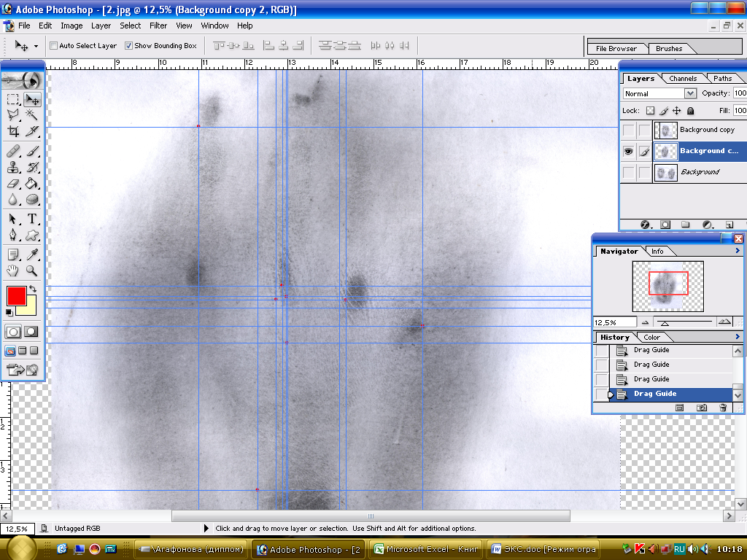The image size is (747, 560).
Task: Select the Magic Wand tool
Action: [x=32, y=115]
